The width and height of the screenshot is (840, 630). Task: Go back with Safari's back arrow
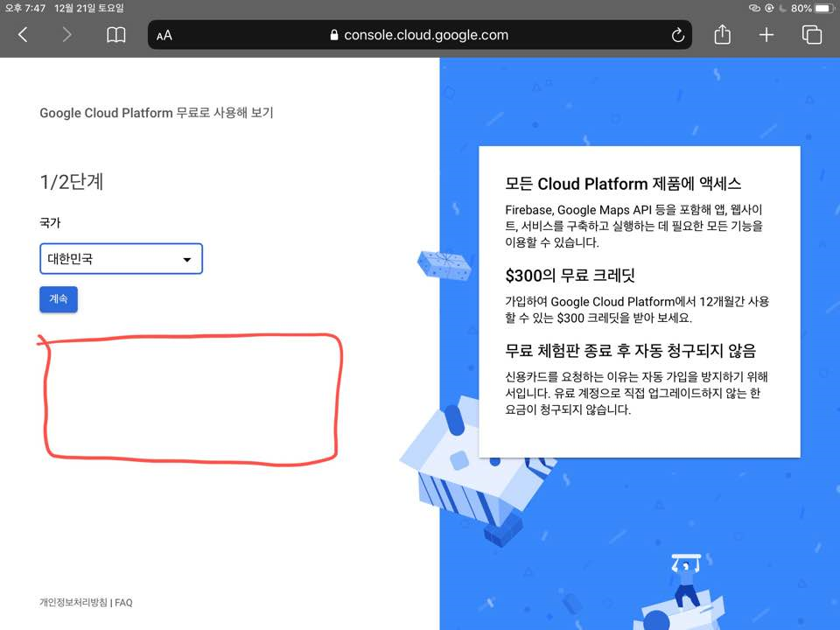tap(23, 35)
